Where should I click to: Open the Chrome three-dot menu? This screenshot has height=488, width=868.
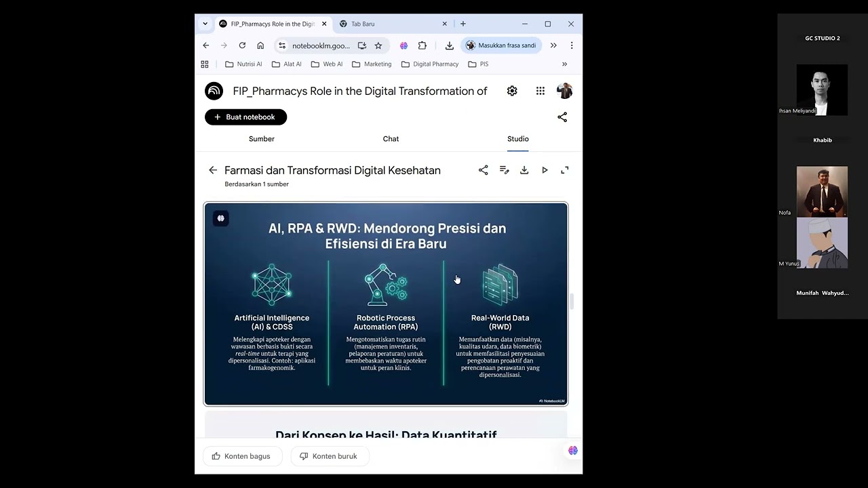click(572, 45)
